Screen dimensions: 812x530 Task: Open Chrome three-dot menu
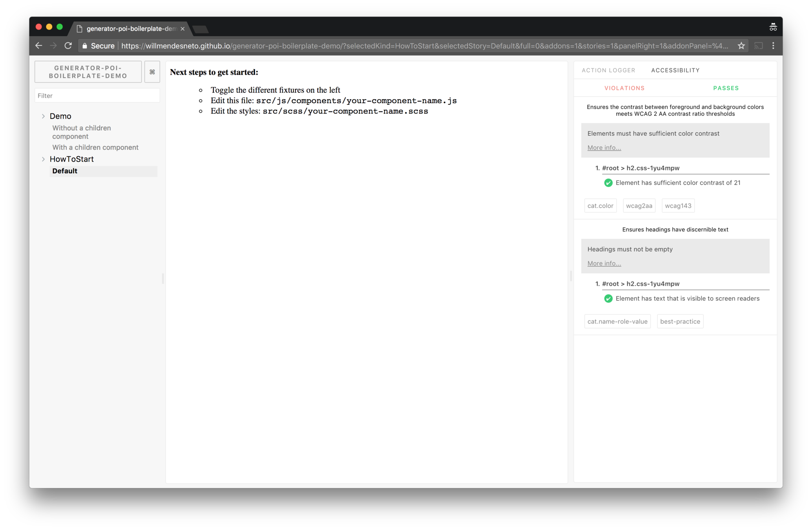773,46
